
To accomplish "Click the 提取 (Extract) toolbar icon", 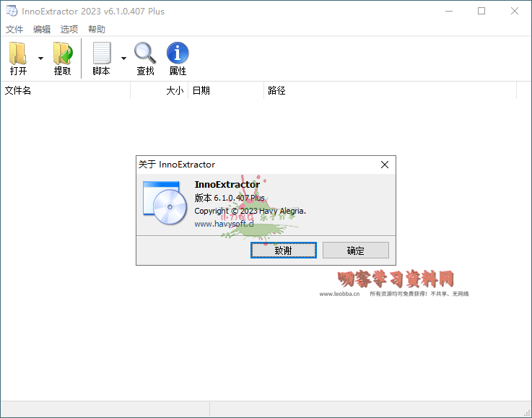I will pos(63,53).
